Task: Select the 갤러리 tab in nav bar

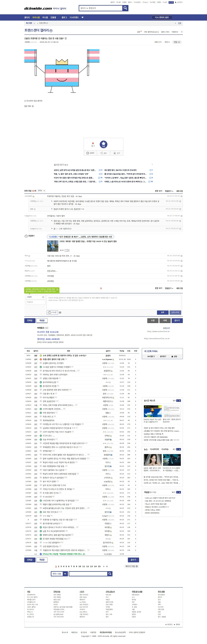Action: pyautogui.click(x=27, y=17)
